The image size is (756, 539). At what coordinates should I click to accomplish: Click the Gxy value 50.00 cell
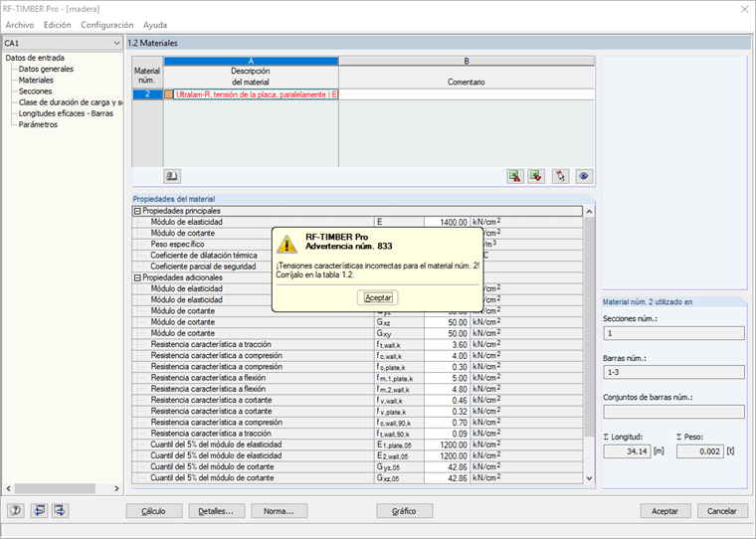[x=447, y=333]
